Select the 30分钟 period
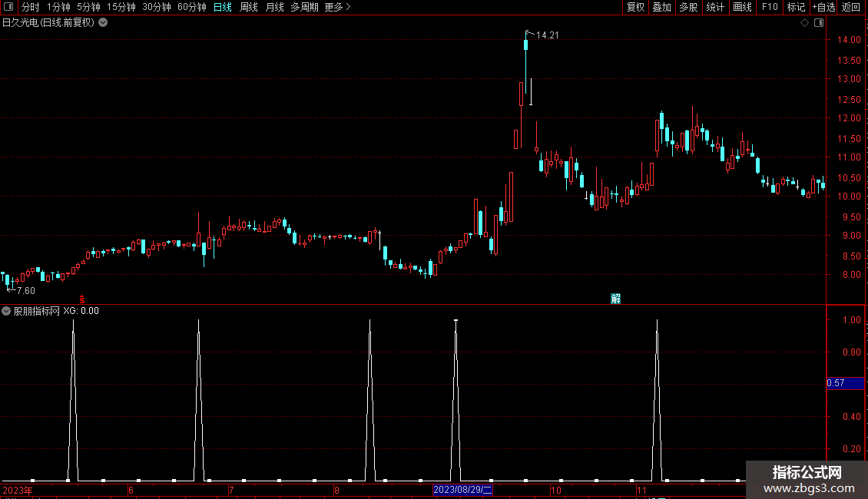 click(156, 7)
